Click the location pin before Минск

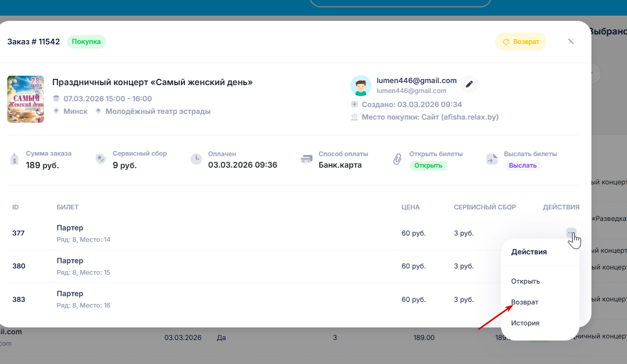(56, 111)
